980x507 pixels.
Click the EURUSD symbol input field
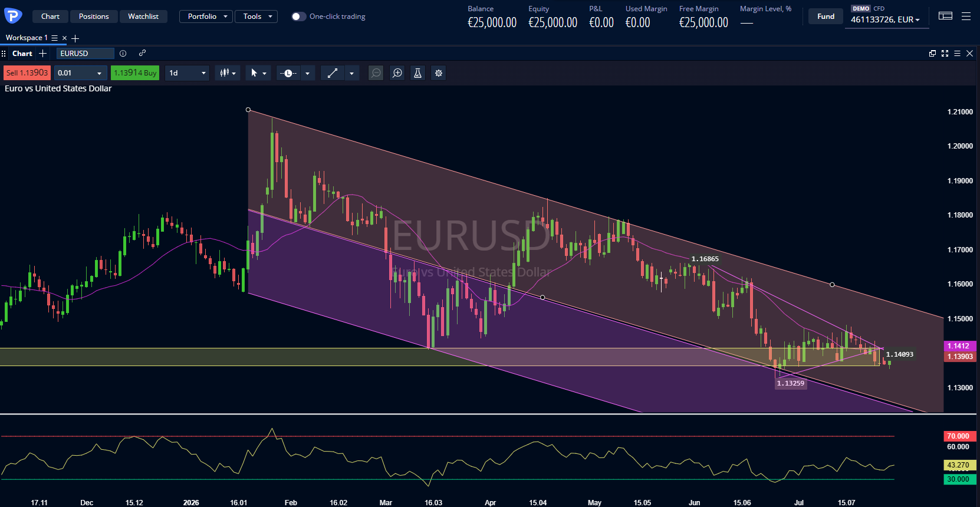pos(85,53)
